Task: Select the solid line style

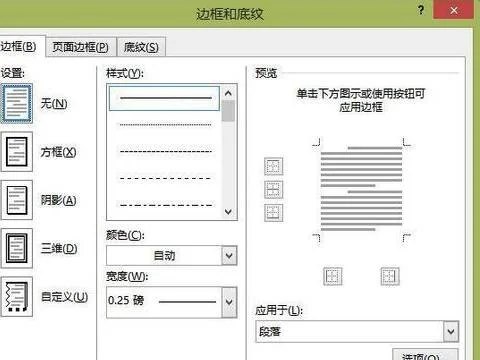Action: click(165, 98)
